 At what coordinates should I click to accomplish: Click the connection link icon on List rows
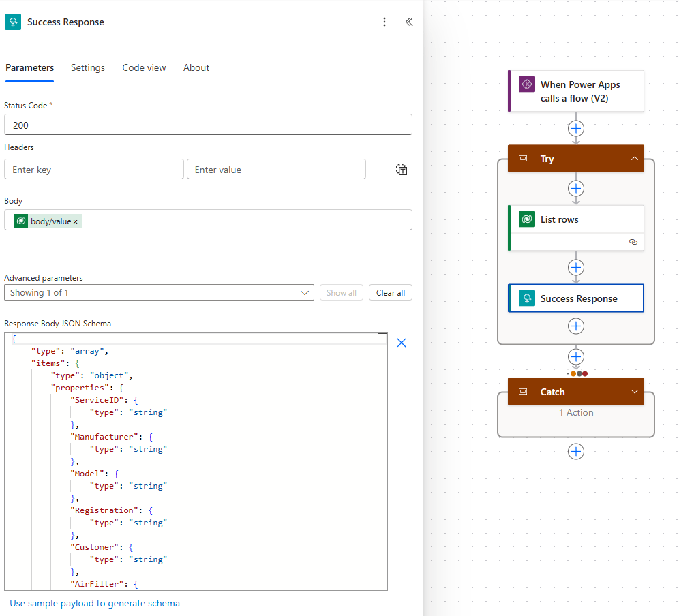633,242
